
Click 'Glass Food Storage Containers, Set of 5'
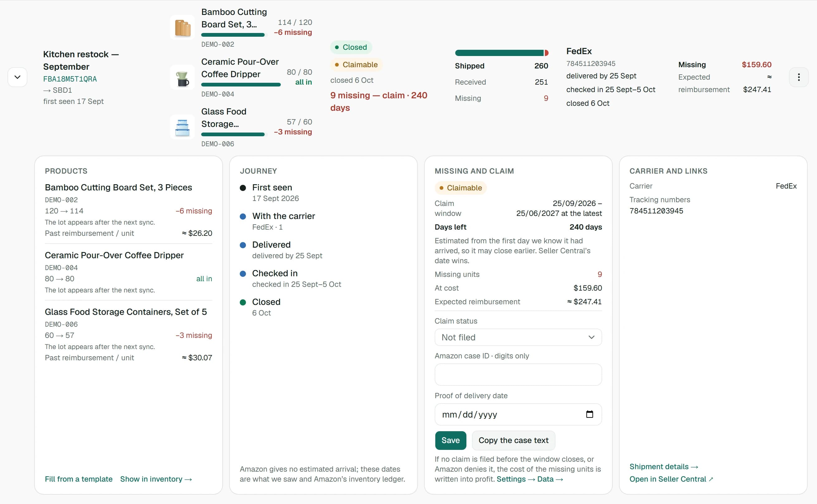[x=126, y=312]
